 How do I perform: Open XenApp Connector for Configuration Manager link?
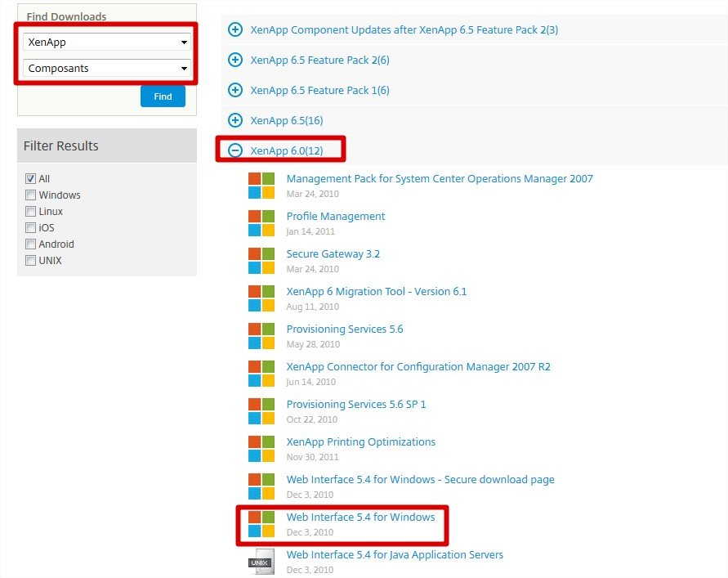(x=418, y=367)
